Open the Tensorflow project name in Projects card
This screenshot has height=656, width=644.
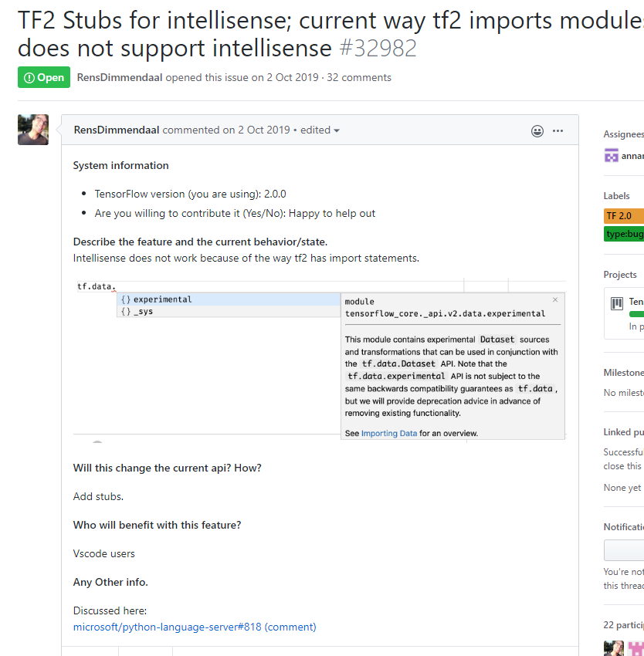[x=637, y=301]
